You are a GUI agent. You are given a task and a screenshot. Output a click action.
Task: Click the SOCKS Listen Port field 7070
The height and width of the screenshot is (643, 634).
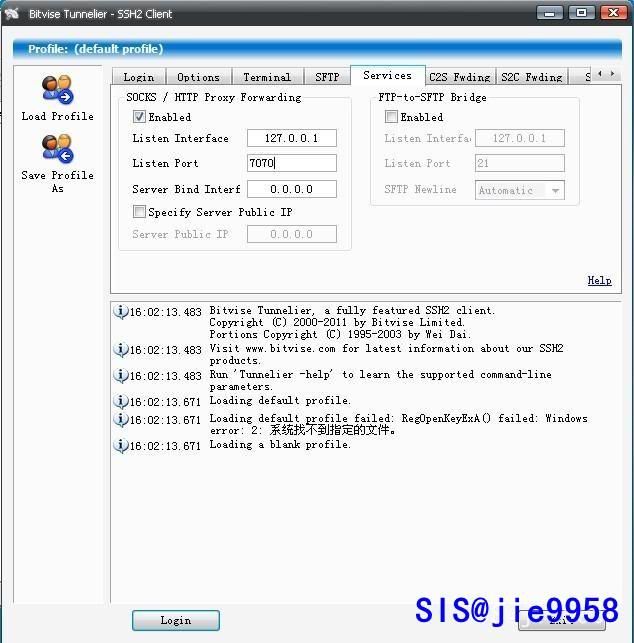[x=292, y=163]
